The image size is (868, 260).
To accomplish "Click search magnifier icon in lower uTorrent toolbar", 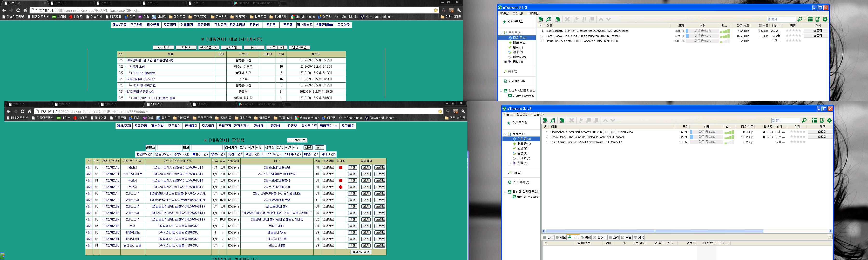I will pyautogui.click(x=804, y=120).
